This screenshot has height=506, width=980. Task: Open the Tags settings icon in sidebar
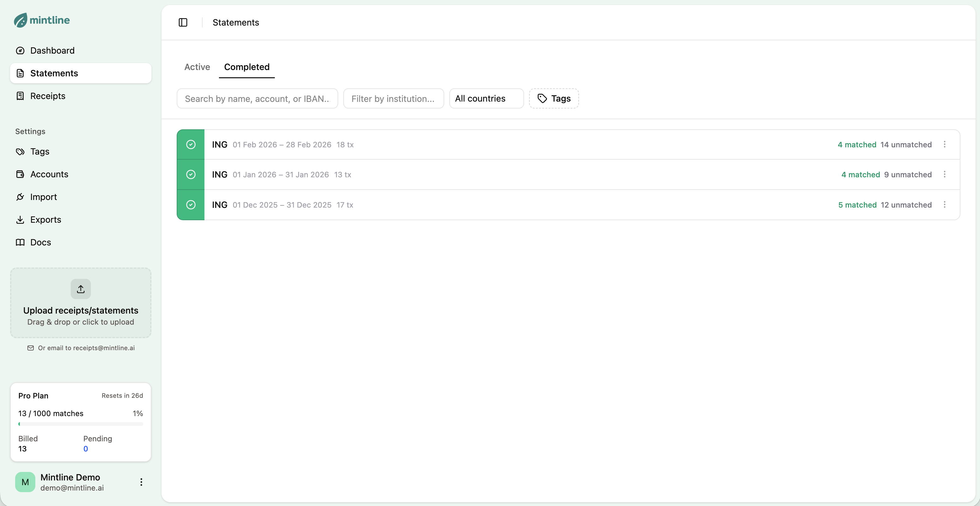pyautogui.click(x=20, y=151)
